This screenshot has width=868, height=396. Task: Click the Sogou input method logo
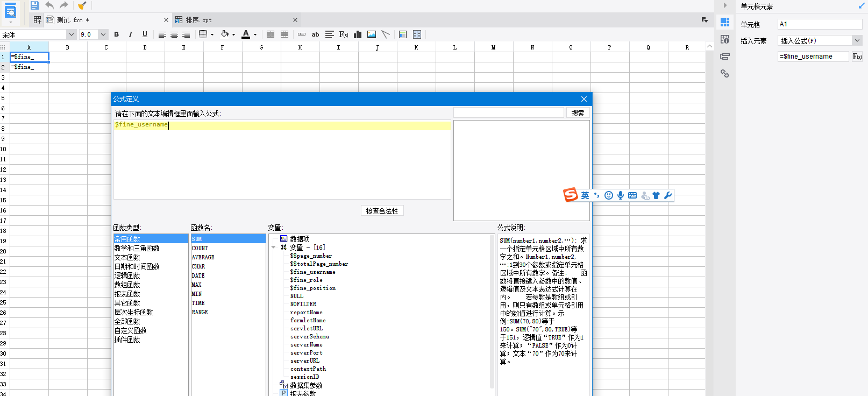tap(571, 195)
